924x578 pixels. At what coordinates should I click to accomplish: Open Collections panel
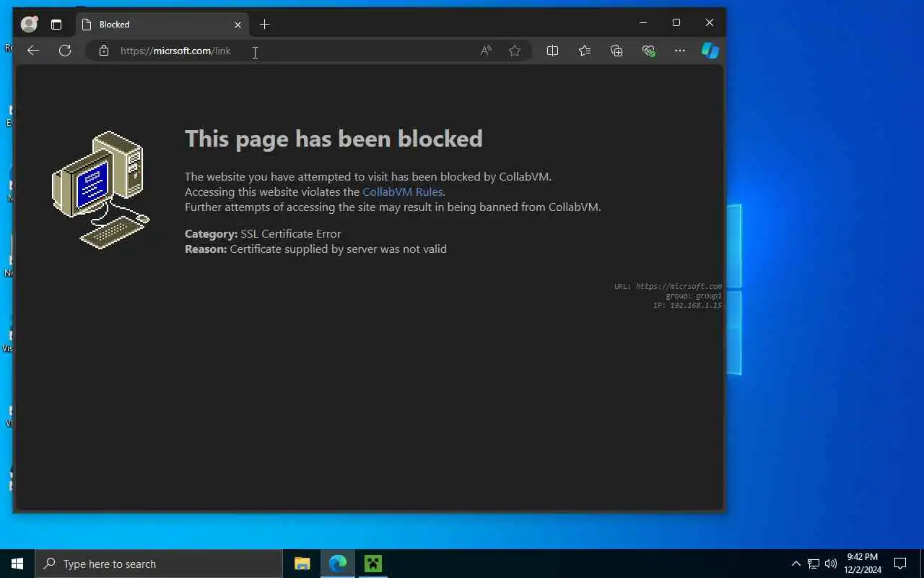(616, 51)
